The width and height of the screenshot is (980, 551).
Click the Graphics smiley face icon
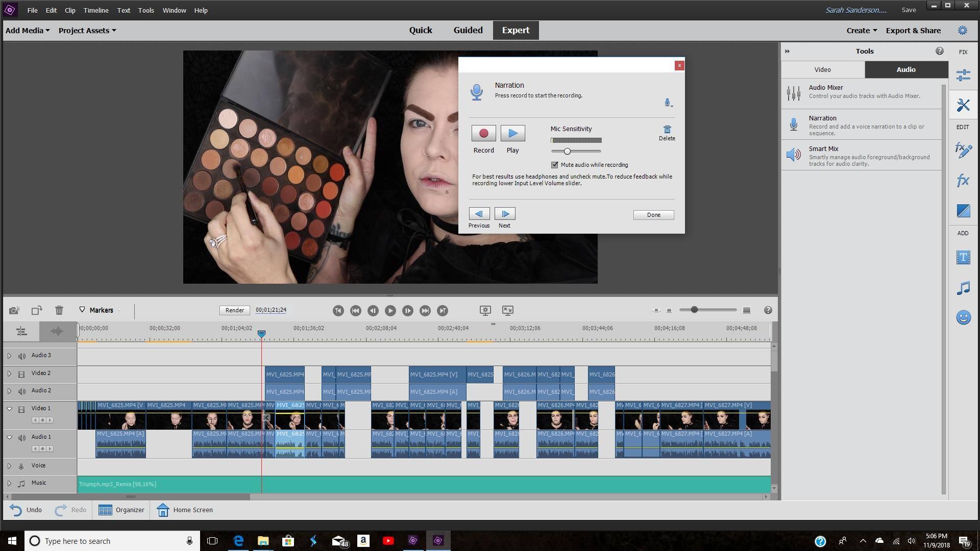click(x=963, y=318)
